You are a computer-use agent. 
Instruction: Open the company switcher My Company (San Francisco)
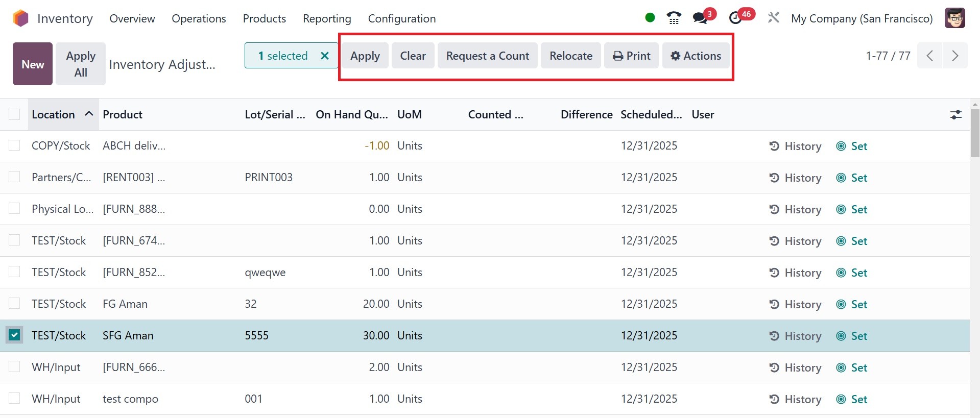click(862, 19)
